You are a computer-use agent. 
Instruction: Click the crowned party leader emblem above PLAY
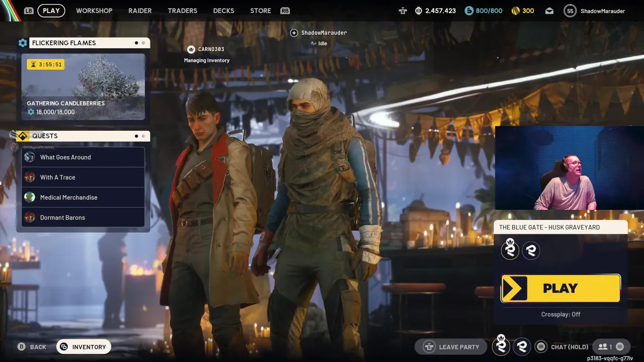510,249
